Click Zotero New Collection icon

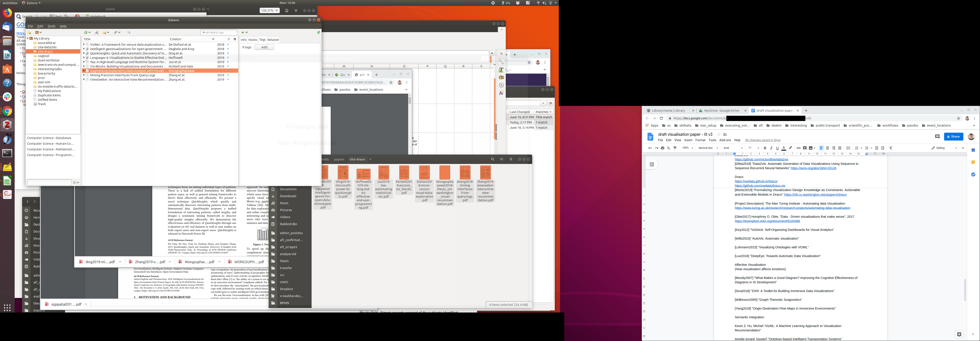[x=29, y=33]
